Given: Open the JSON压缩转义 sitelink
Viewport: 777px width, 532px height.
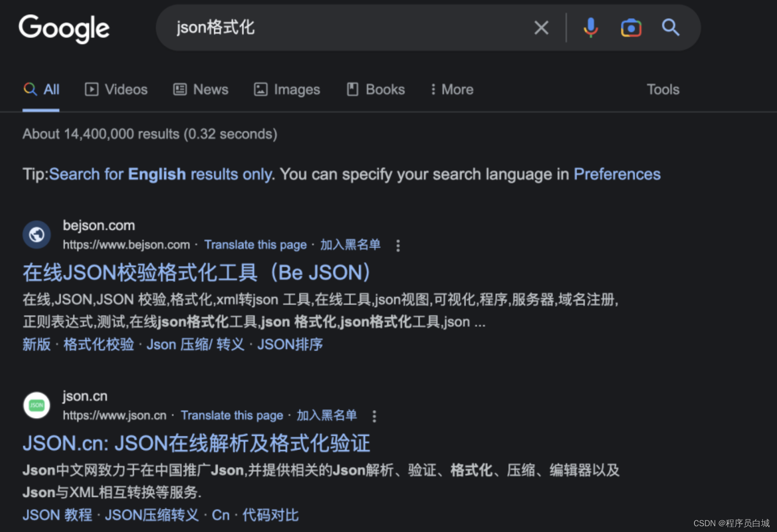Looking at the screenshot, I should (x=152, y=515).
